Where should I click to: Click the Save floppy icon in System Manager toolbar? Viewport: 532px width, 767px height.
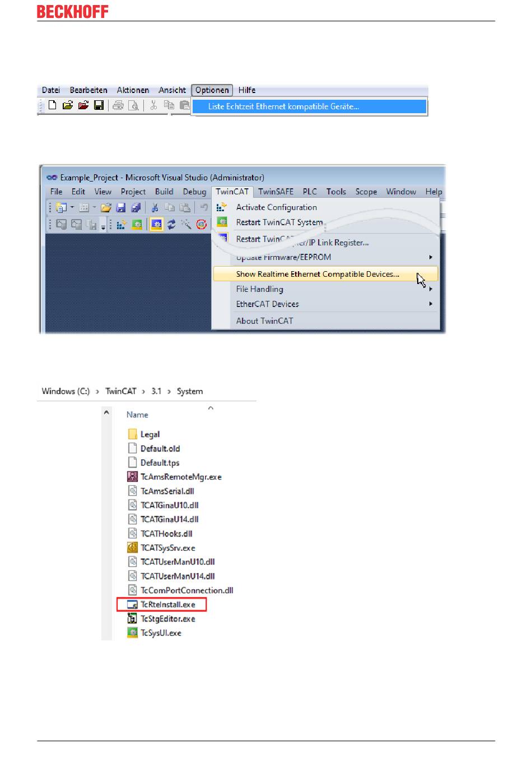pos(99,105)
